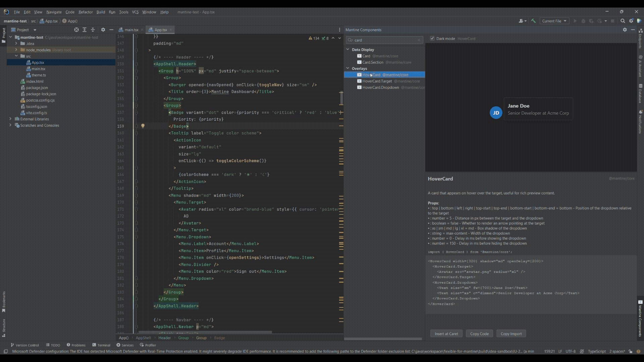Open the Refactor menu
644x362 pixels.
(x=86, y=12)
